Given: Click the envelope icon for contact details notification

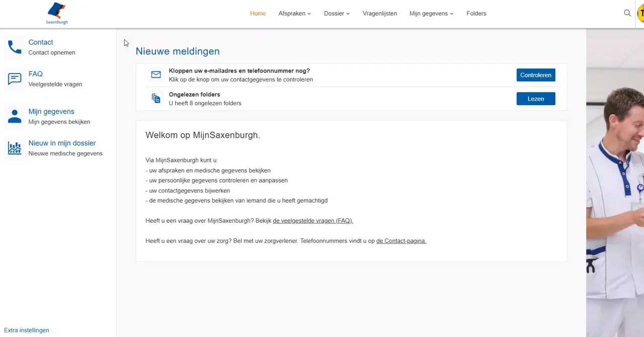Looking at the screenshot, I should click(156, 75).
